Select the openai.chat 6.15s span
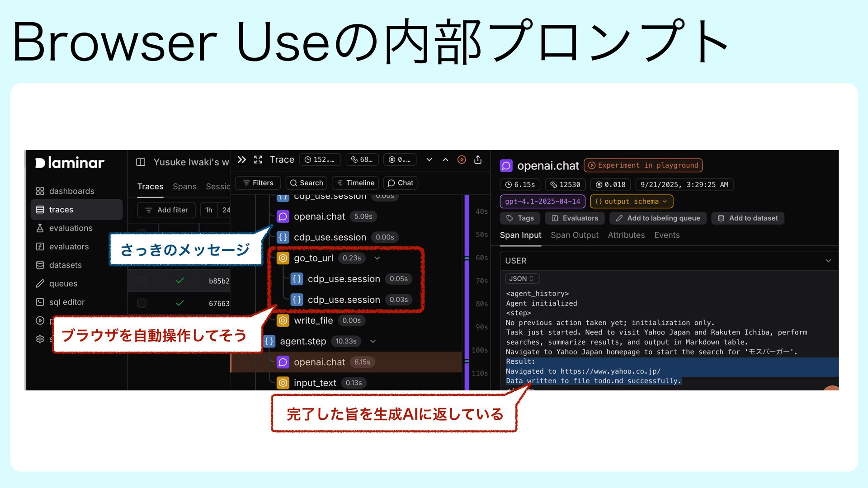Viewport: 868px width, 488px height. click(346, 362)
